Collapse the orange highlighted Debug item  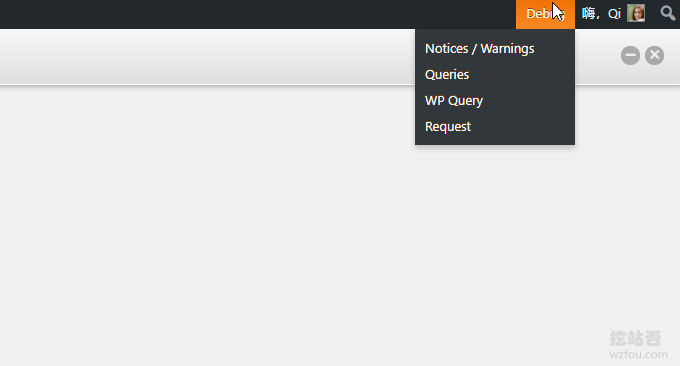pos(545,14)
